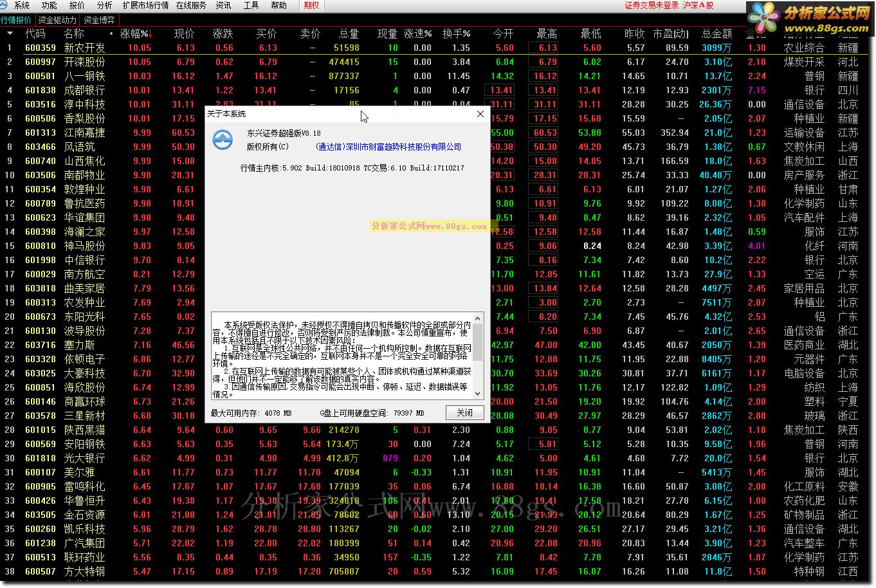Select stock row 东阳光科
876x588 pixels.
(x=84, y=317)
